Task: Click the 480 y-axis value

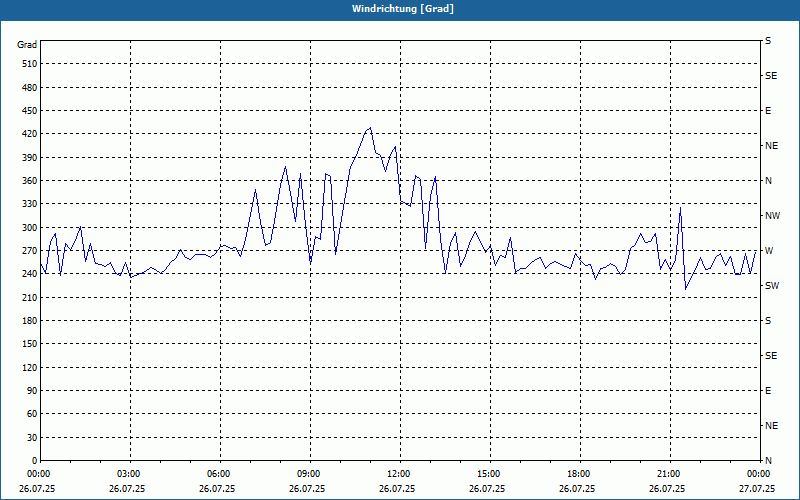Action: point(30,87)
